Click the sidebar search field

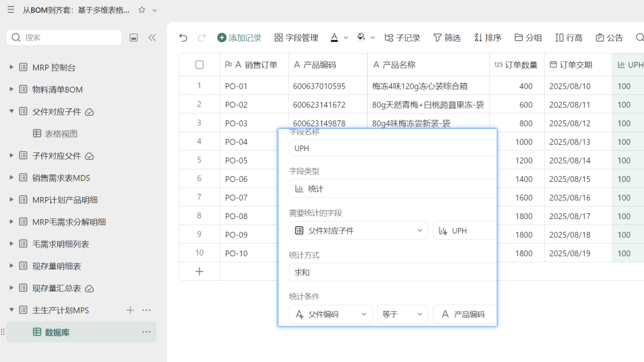(x=64, y=37)
